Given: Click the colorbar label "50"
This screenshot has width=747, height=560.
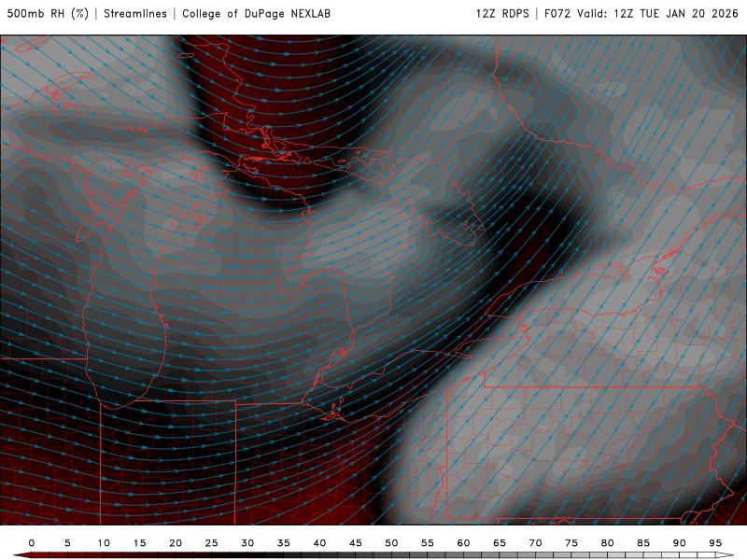Looking at the screenshot, I should point(391,543).
